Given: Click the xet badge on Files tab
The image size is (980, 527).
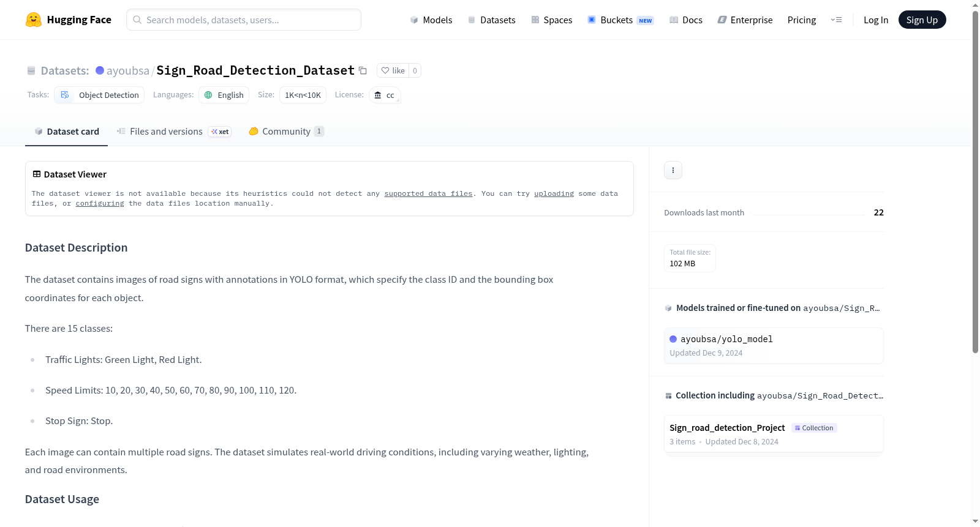Looking at the screenshot, I should coord(220,132).
